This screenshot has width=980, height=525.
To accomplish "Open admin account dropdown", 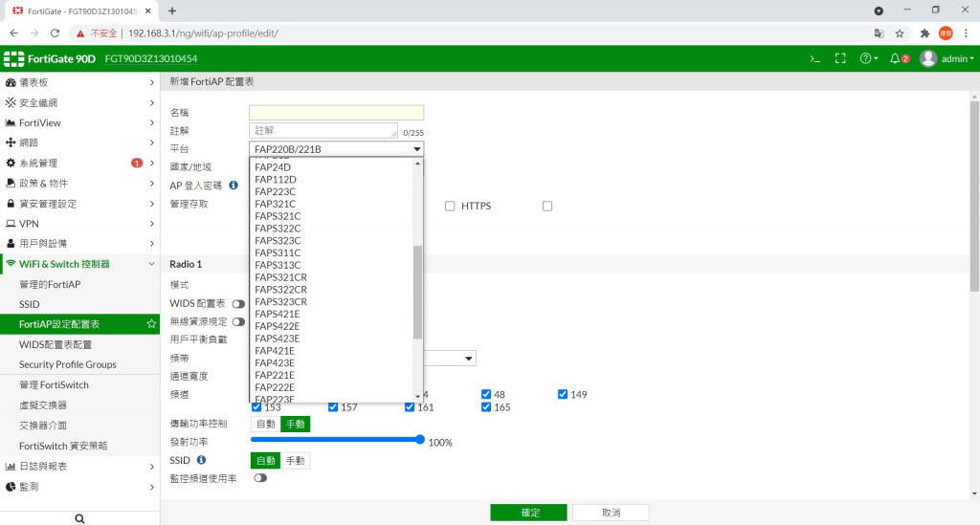I will coord(957,58).
